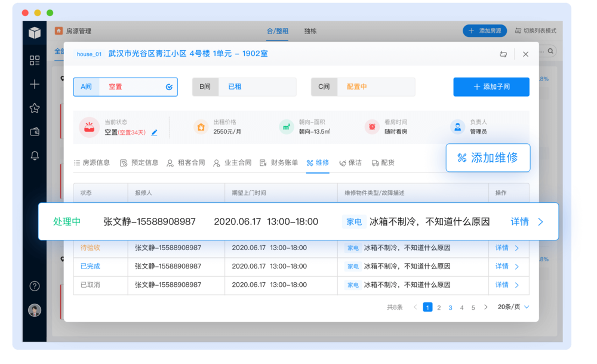Select page 1 in the pagination
The height and width of the screenshot is (364, 597).
pyautogui.click(x=427, y=307)
